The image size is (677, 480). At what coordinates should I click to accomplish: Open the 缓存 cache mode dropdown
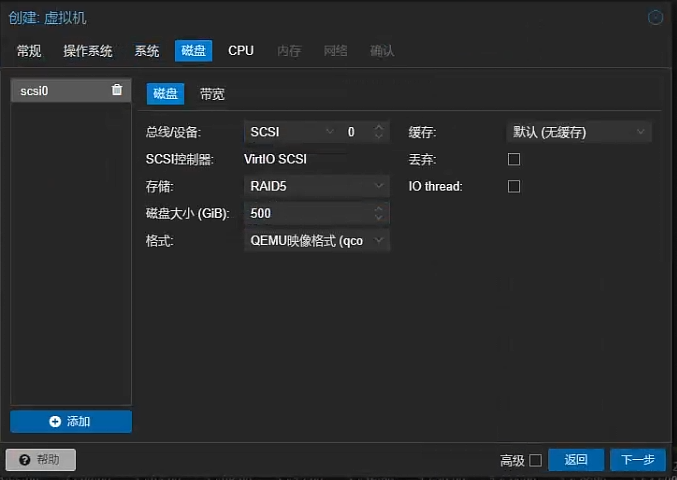tap(640, 132)
